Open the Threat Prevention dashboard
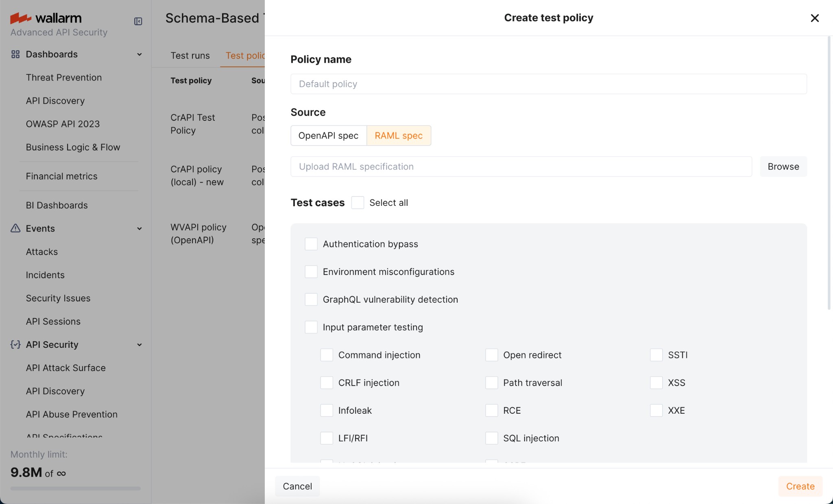The width and height of the screenshot is (833, 504). (63, 77)
